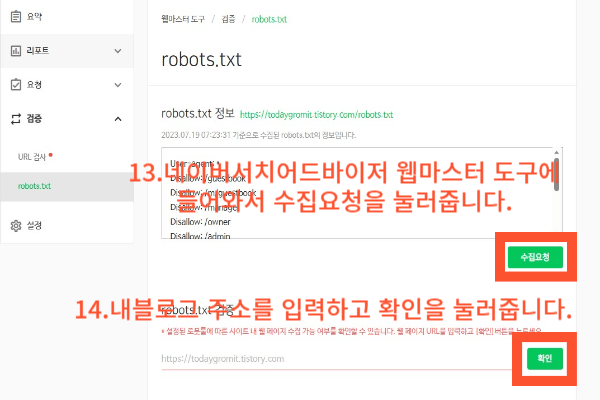Click the 리포트 chart icon
The width and height of the screenshot is (600, 400).
click(16, 51)
